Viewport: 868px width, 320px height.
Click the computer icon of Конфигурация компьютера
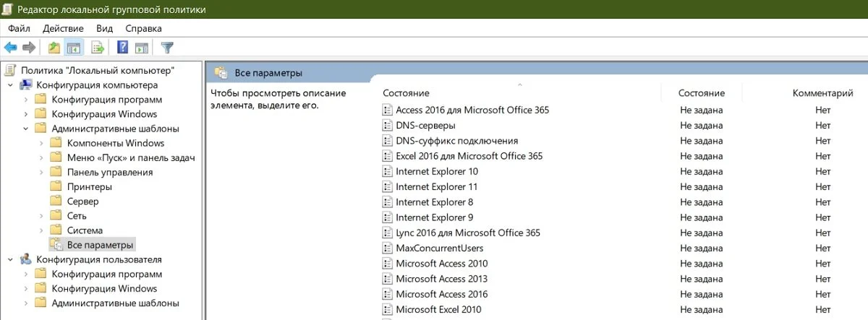[x=25, y=85]
